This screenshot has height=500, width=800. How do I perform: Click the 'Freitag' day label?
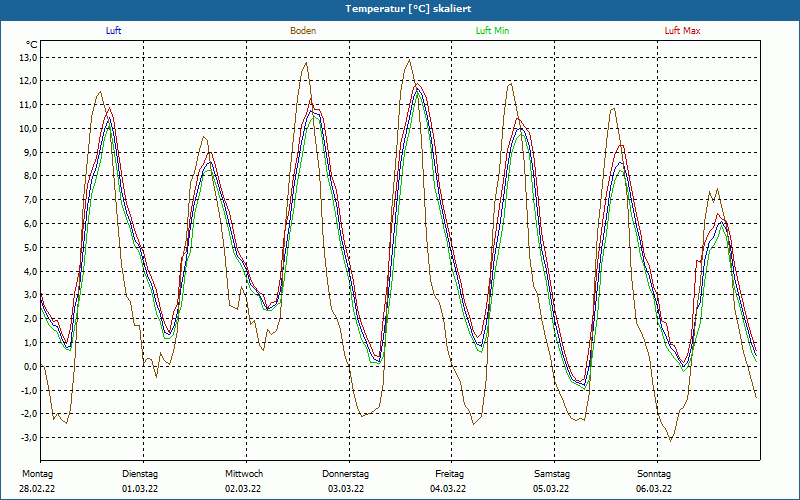click(449, 474)
